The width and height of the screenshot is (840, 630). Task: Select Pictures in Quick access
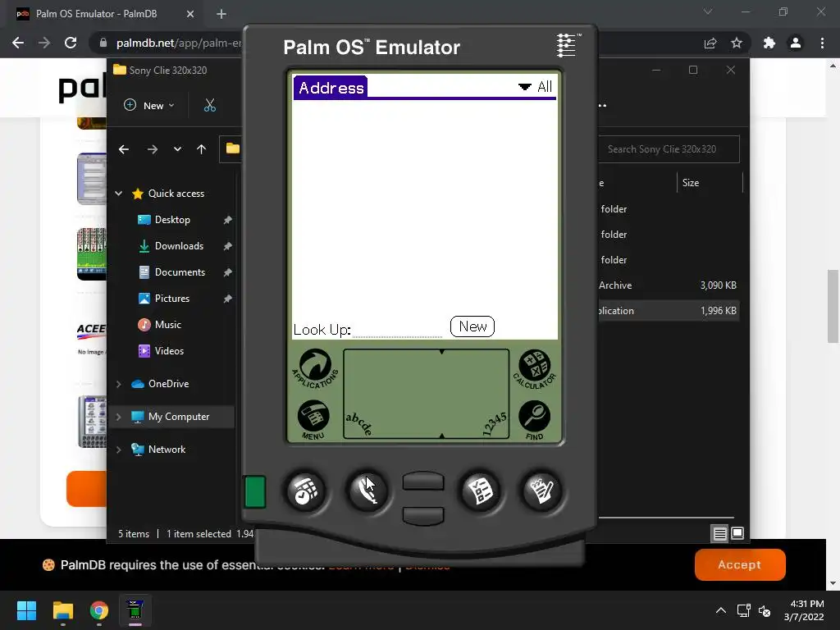(x=172, y=299)
